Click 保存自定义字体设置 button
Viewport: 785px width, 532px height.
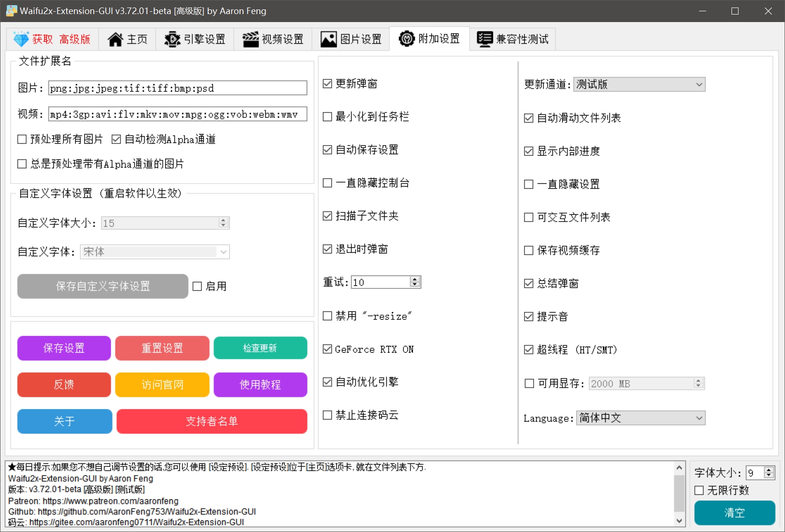click(103, 286)
